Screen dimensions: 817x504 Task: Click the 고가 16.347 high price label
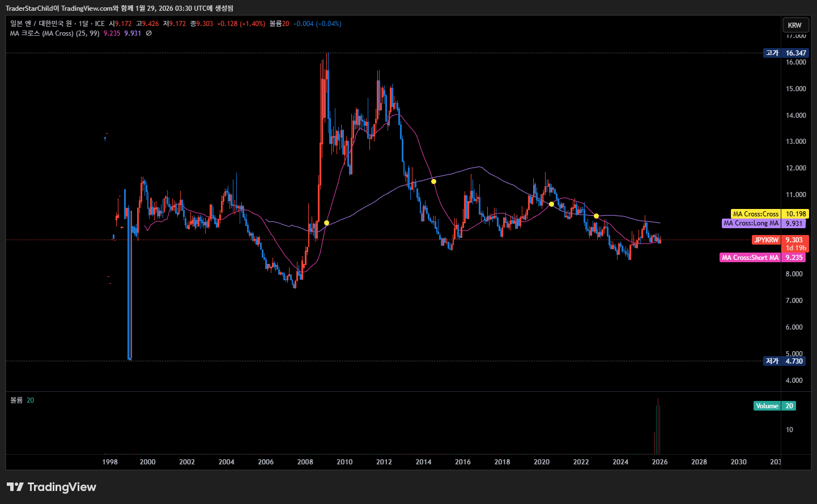coord(785,53)
